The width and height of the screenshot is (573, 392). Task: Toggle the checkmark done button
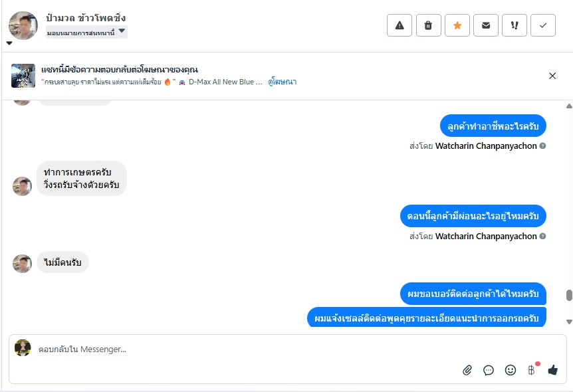click(543, 25)
